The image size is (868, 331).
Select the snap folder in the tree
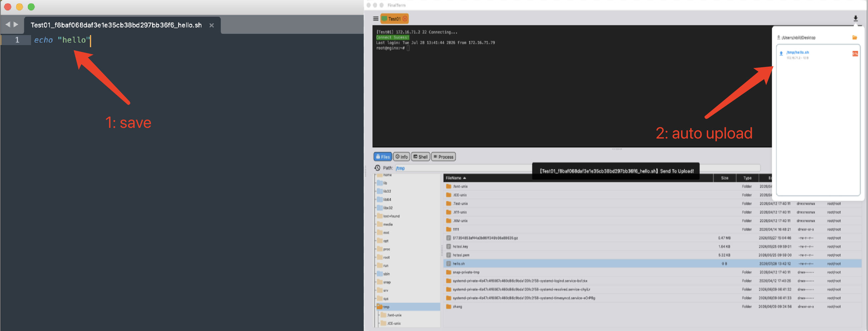coord(384,282)
